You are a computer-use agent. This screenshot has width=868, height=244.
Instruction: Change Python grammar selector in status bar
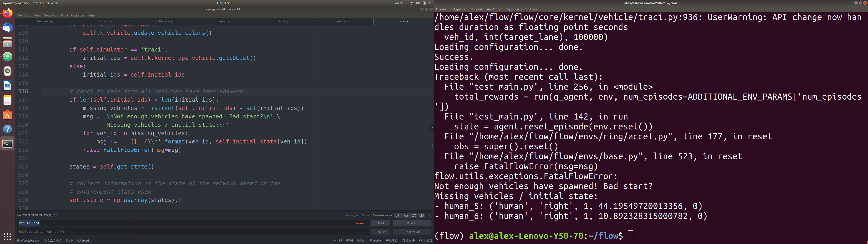[x=362, y=240]
